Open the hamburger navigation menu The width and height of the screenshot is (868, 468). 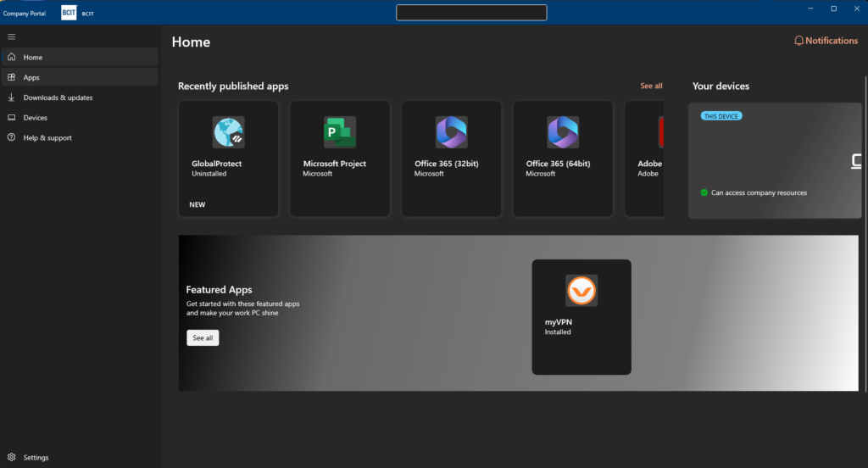[x=12, y=37]
